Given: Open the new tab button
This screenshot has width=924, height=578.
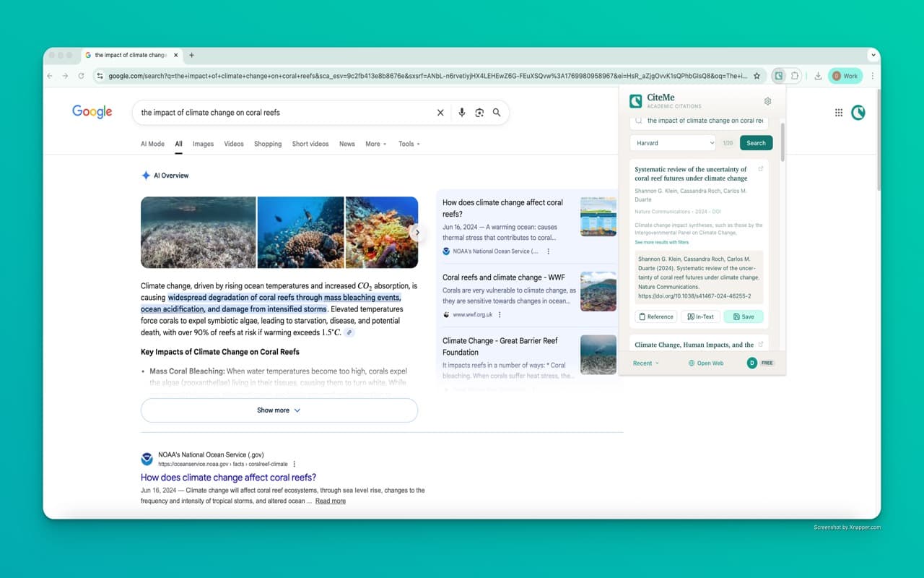Looking at the screenshot, I should (x=191, y=55).
